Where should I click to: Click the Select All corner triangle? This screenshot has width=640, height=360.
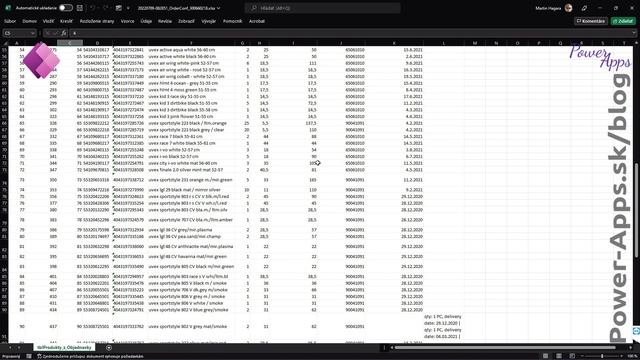pos(5,43)
